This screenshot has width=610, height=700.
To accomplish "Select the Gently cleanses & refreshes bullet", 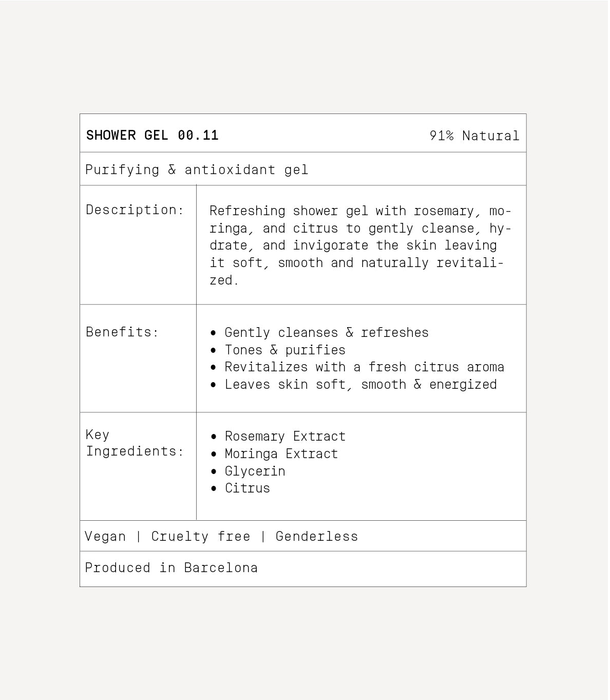I will (326, 333).
